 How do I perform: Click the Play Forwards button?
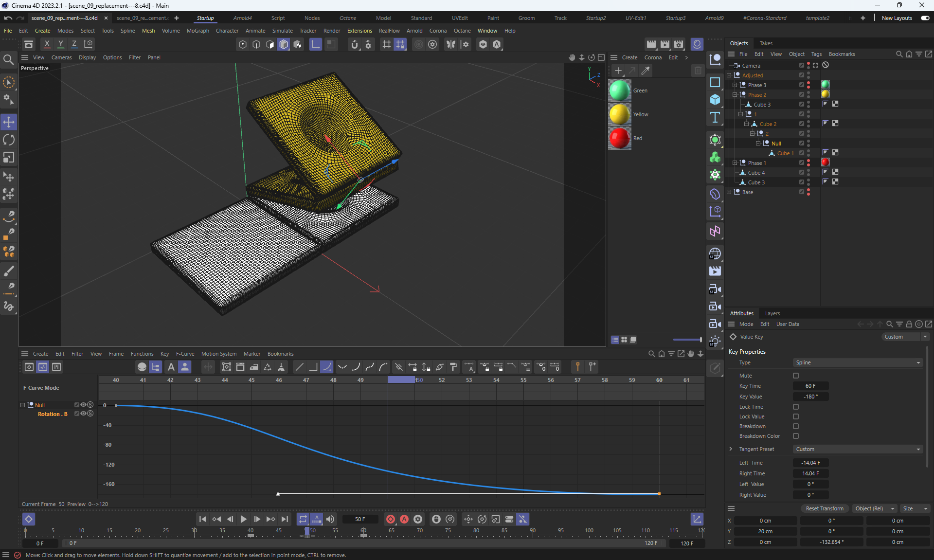[243, 519]
